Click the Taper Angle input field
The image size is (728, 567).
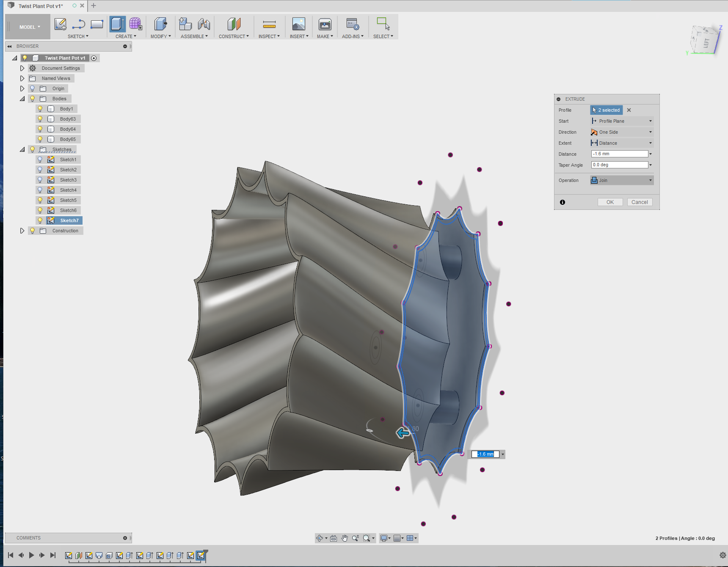pyautogui.click(x=620, y=165)
